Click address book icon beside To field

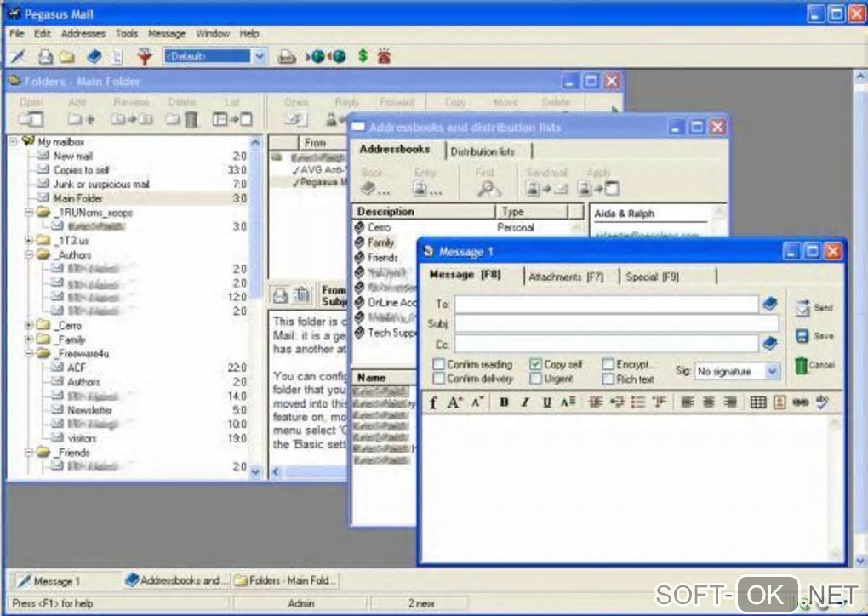tap(769, 303)
